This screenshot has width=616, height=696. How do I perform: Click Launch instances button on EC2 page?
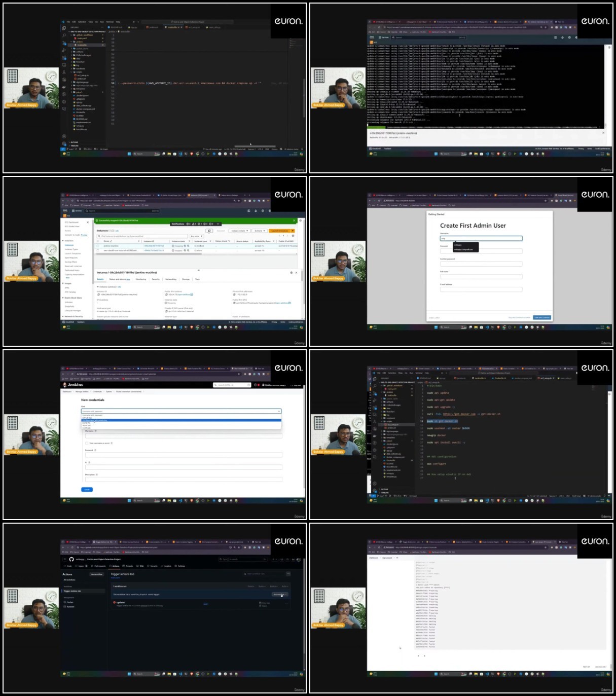279,231
